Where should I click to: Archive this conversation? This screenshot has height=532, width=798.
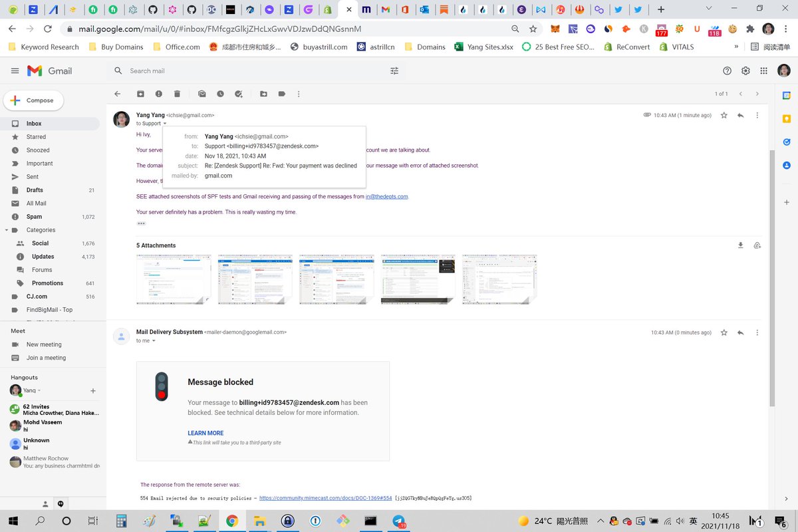(x=140, y=94)
